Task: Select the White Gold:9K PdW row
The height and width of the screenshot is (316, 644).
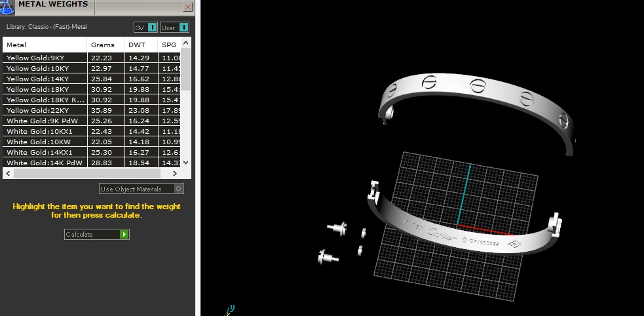Action: click(92, 121)
